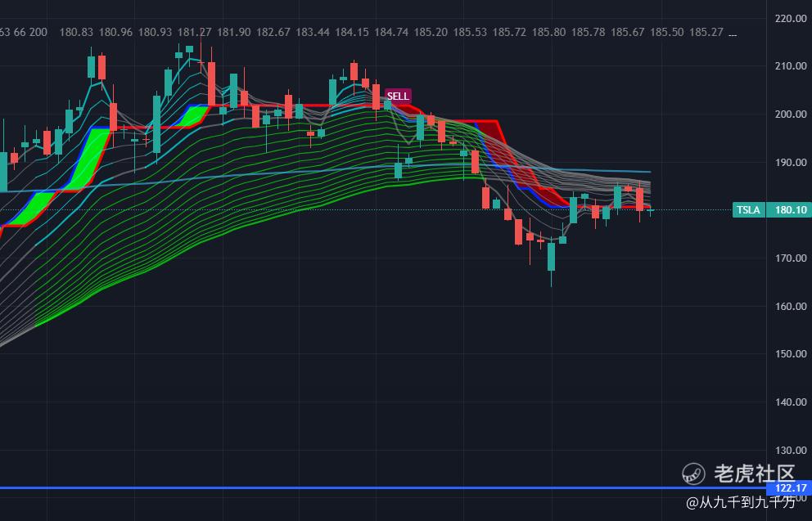Click indicator value 185.78

pos(588,32)
